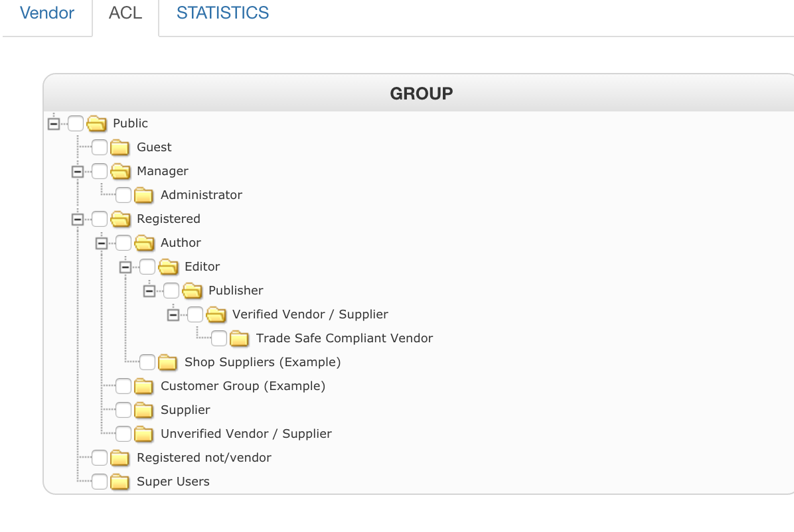794x532 pixels.
Task: Collapse the Verified Vendor / Supplier node
Action: [x=173, y=314]
